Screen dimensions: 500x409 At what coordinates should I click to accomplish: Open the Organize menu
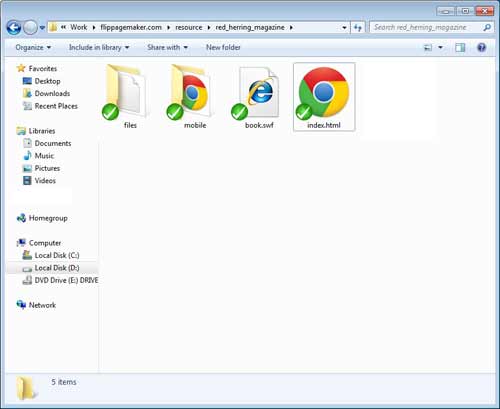(x=33, y=47)
